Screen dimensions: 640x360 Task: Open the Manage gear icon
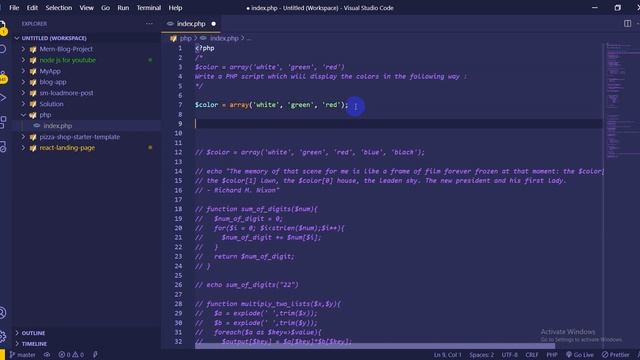click(x=2, y=336)
